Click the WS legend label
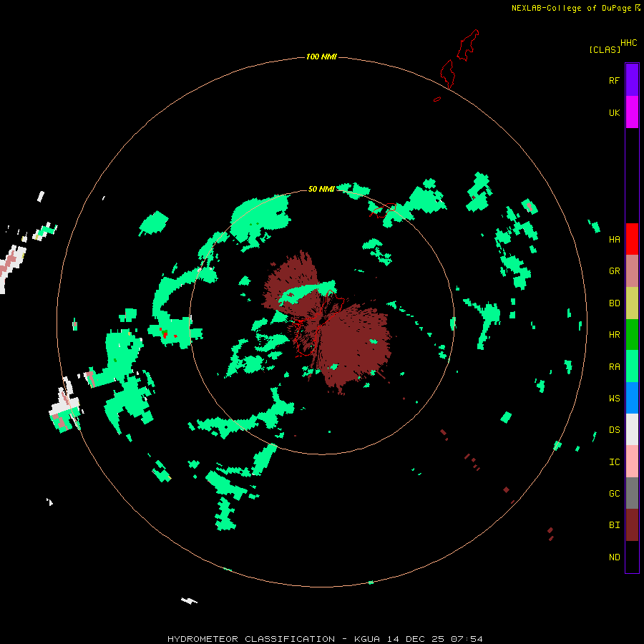 coord(614,398)
